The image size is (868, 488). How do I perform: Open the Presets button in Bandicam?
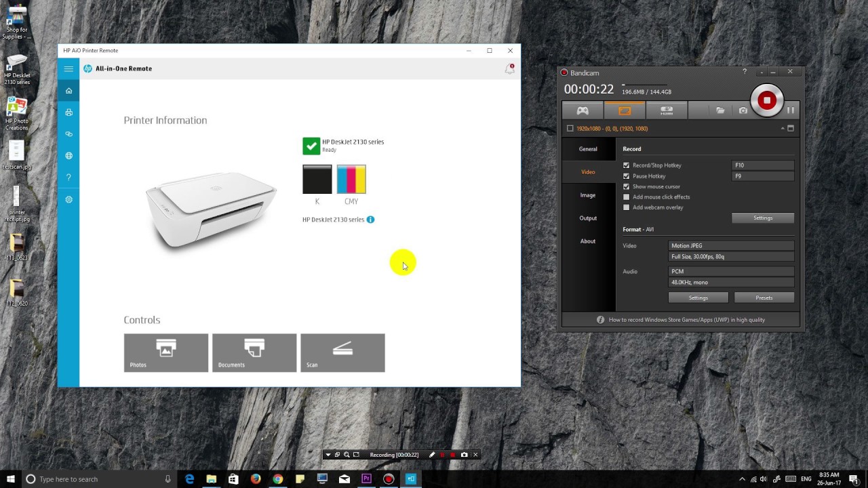tap(764, 298)
